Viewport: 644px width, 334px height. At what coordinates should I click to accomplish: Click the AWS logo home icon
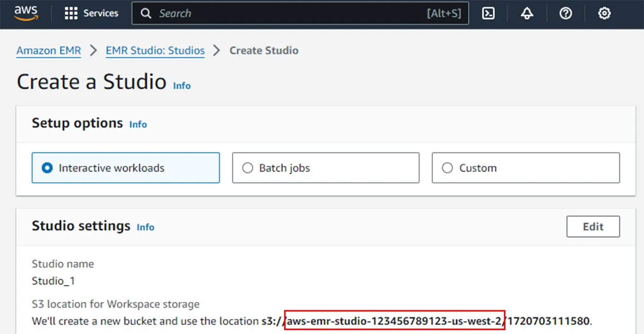[x=26, y=13]
